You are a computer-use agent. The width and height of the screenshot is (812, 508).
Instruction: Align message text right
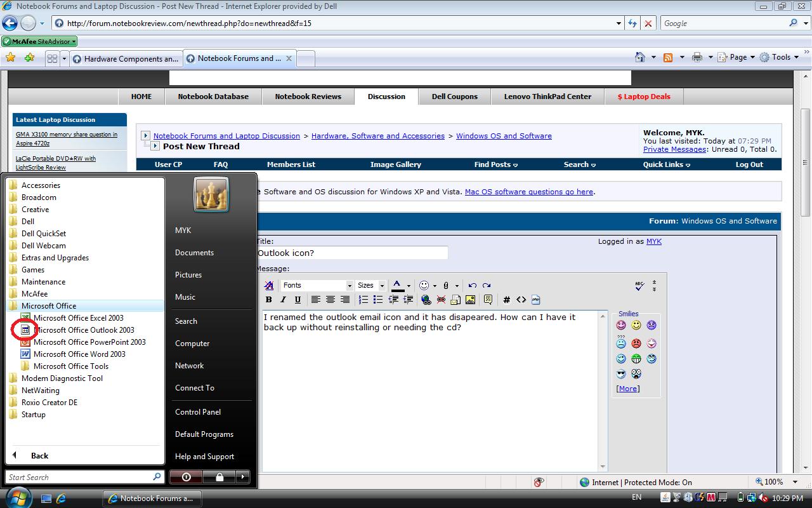pos(345,300)
